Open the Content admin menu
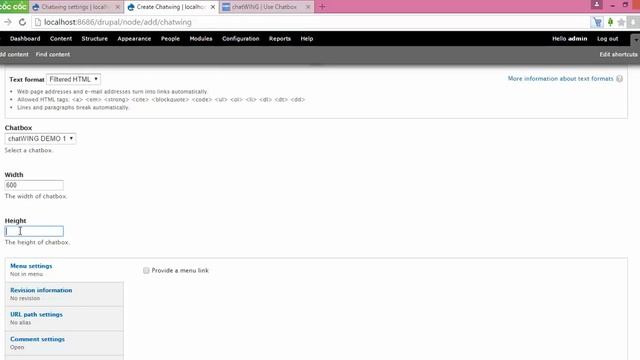 pos(61,39)
